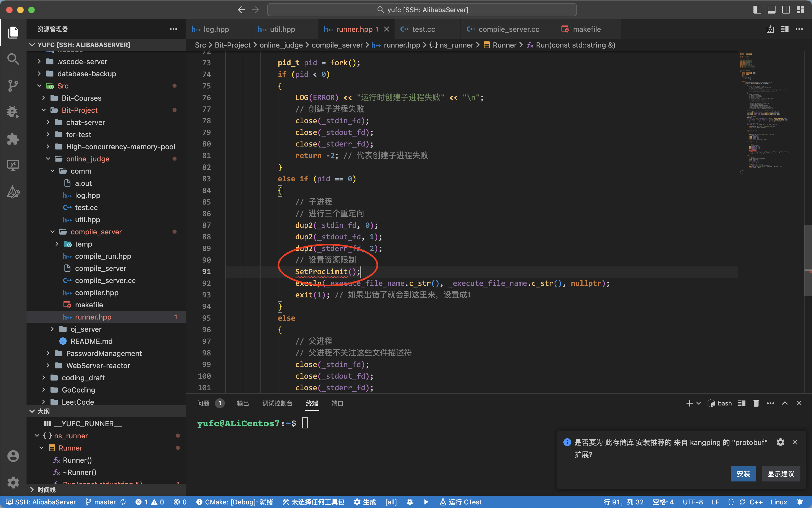Split the editor to the right
812x508 pixels.
click(x=785, y=29)
